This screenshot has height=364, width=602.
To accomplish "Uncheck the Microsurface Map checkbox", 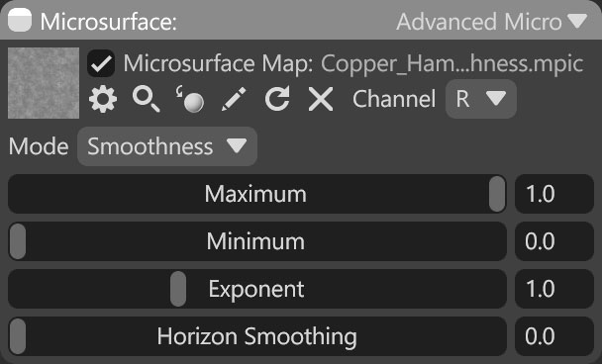I will (x=101, y=63).
